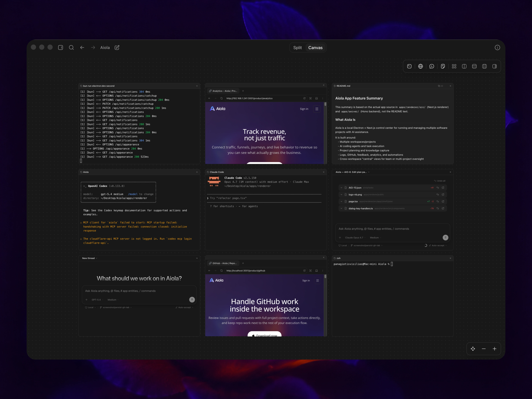Open hamburger menu on GitHub page

coord(317,281)
